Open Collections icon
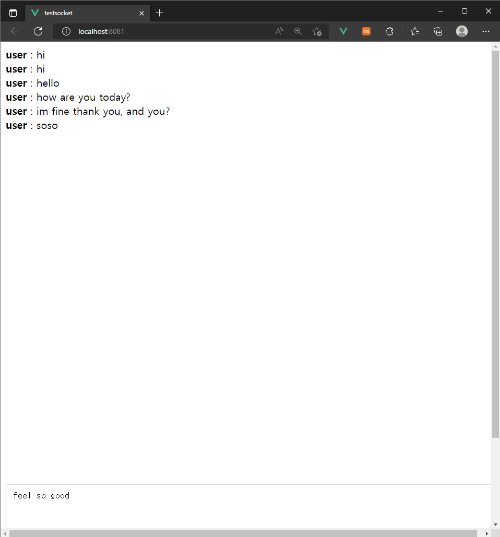The width and height of the screenshot is (500, 537). pos(438,32)
